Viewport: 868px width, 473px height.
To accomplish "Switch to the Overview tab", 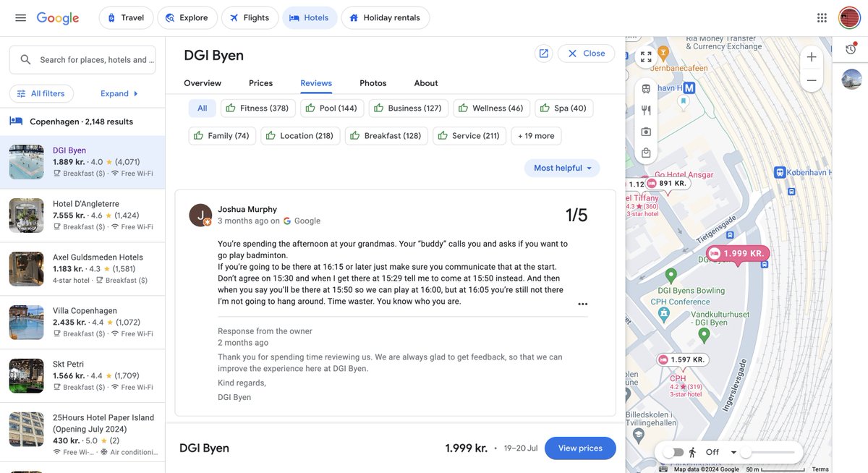I will 203,83.
